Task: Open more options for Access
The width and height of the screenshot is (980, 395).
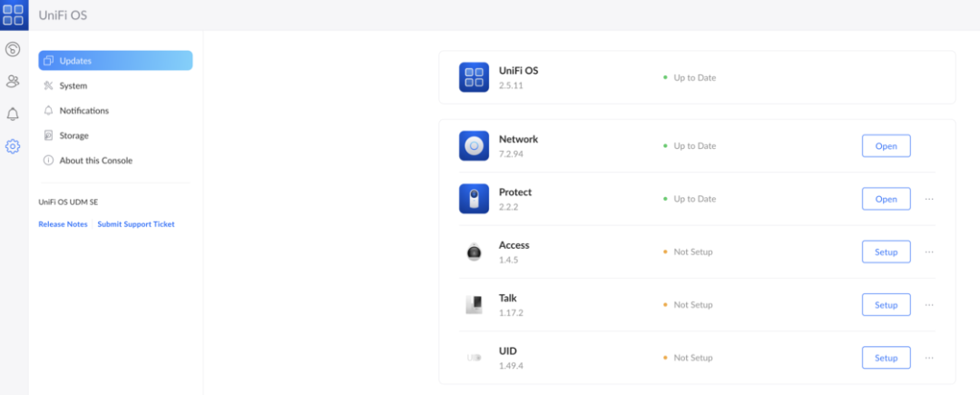Action: click(x=929, y=252)
